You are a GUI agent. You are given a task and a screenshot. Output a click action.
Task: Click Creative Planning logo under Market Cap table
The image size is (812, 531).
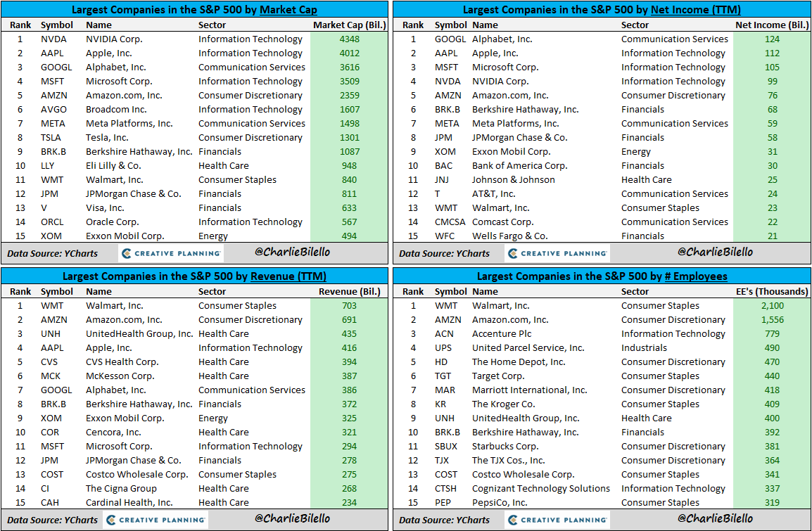point(170,253)
